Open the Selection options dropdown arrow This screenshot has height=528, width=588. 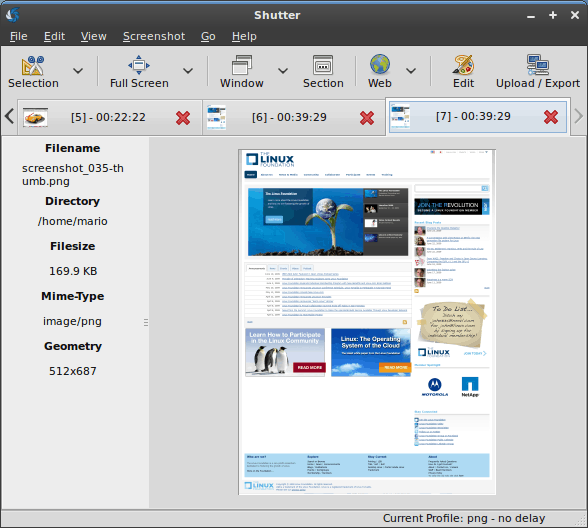coord(78,71)
